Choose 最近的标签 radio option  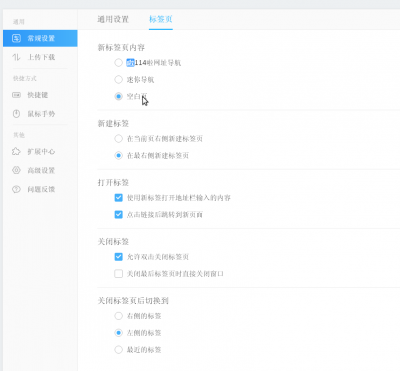(118, 350)
